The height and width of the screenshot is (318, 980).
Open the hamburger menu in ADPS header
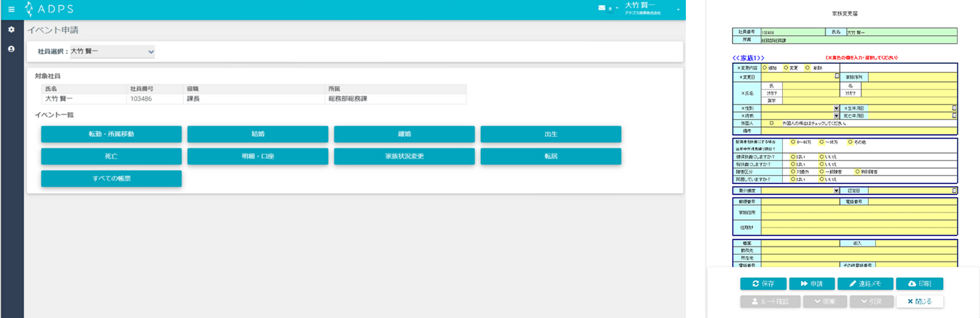click(x=11, y=9)
